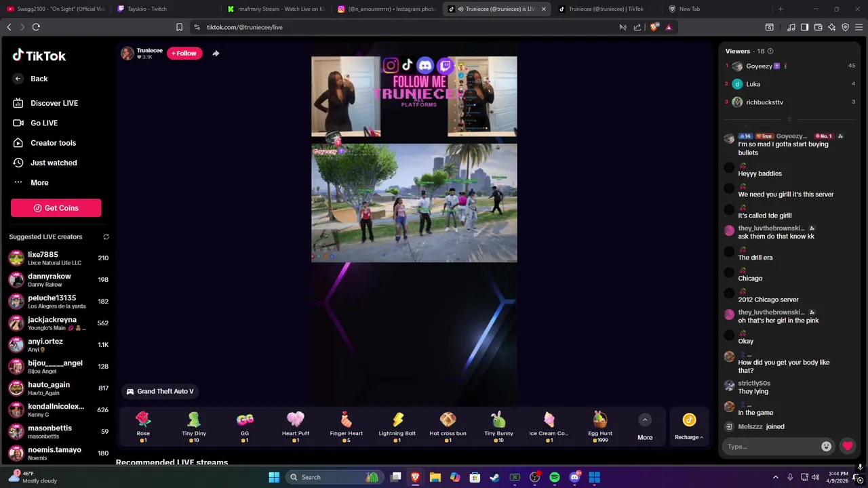This screenshot has height=488, width=868.
Task: Click the TikTok logo
Action: point(39,56)
